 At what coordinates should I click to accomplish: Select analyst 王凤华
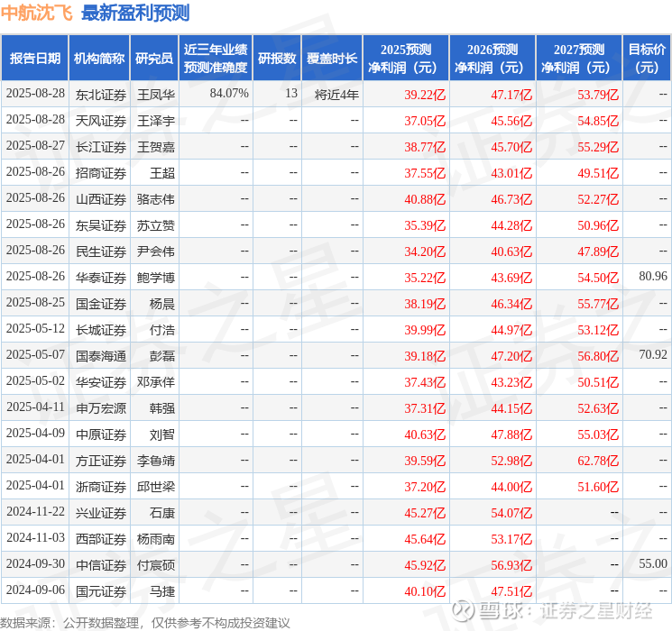click(x=155, y=95)
